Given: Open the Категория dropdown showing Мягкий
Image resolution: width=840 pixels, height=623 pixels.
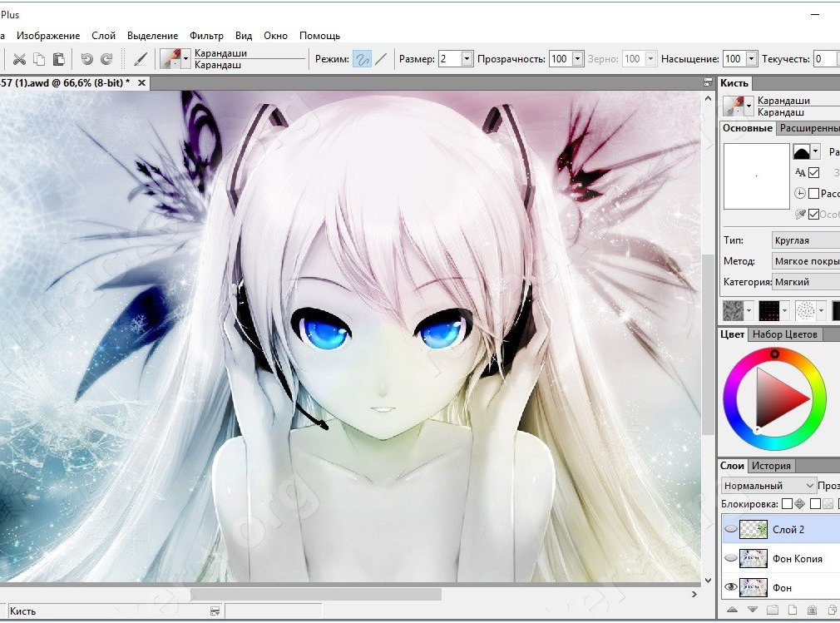Looking at the screenshot, I should point(806,282).
